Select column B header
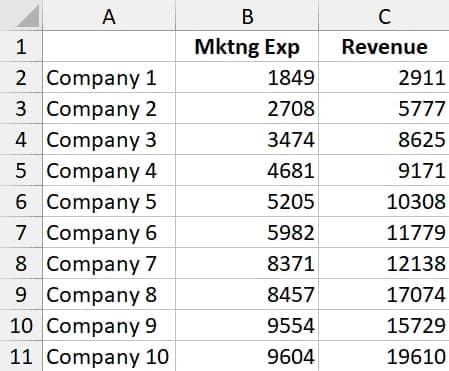The image size is (449, 371). (x=247, y=15)
